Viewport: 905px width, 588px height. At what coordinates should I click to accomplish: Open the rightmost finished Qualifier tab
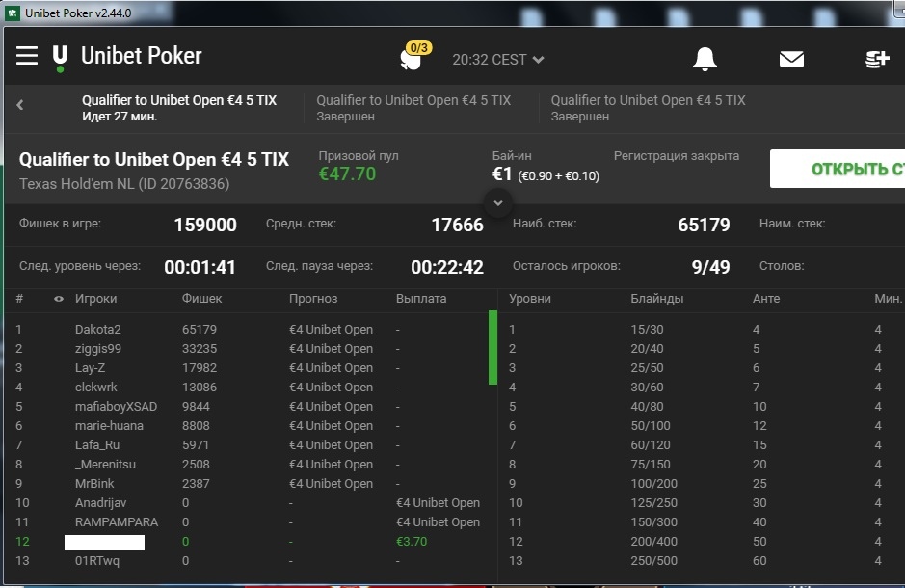coord(649,108)
